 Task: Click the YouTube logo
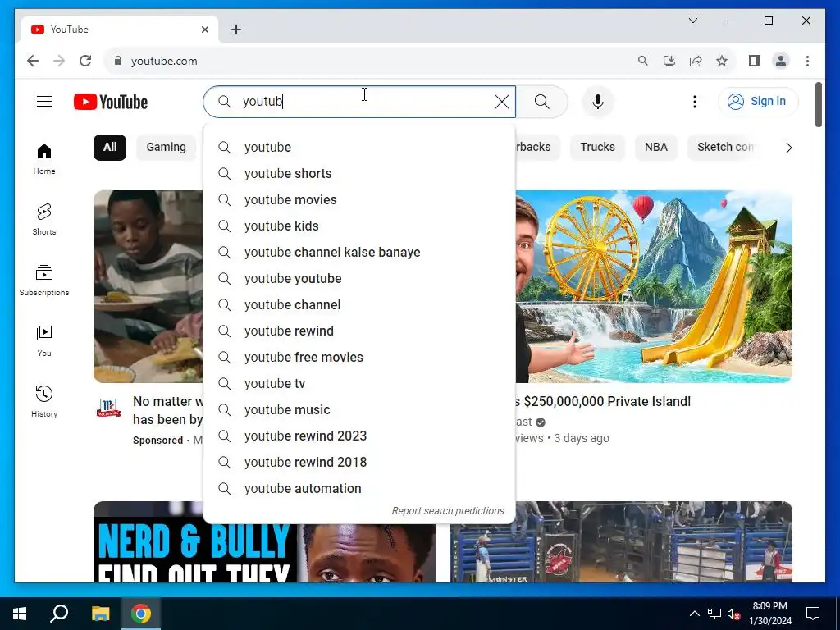click(111, 102)
